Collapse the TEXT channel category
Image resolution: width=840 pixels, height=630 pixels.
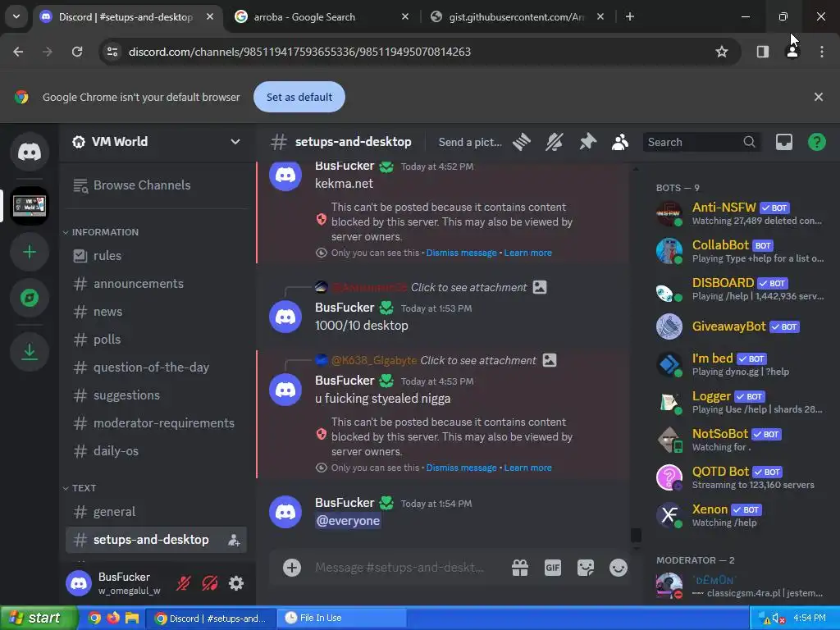(80, 488)
